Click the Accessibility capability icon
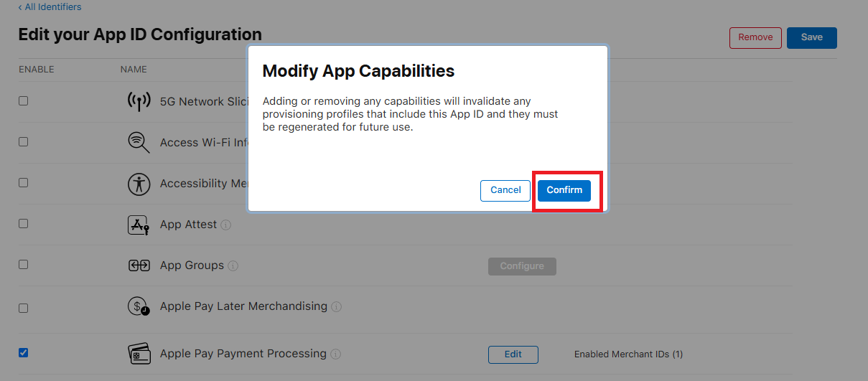The height and width of the screenshot is (381, 868). [x=139, y=184]
